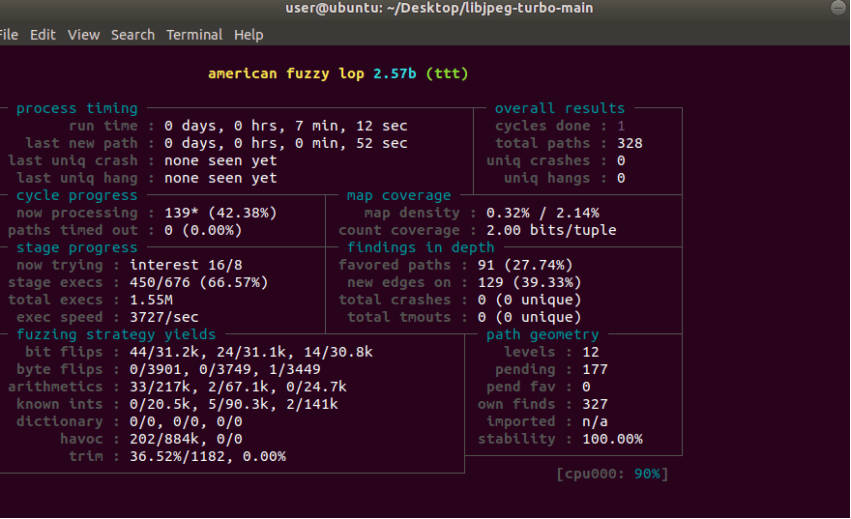
Task: Click the round window button at top right
Action: (x=839, y=8)
